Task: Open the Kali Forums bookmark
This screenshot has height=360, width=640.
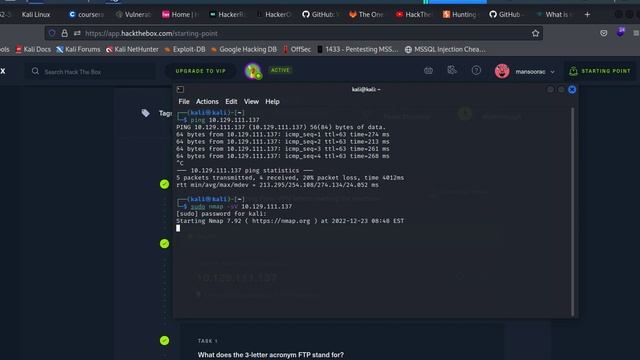Action: pyautogui.click(x=78, y=49)
